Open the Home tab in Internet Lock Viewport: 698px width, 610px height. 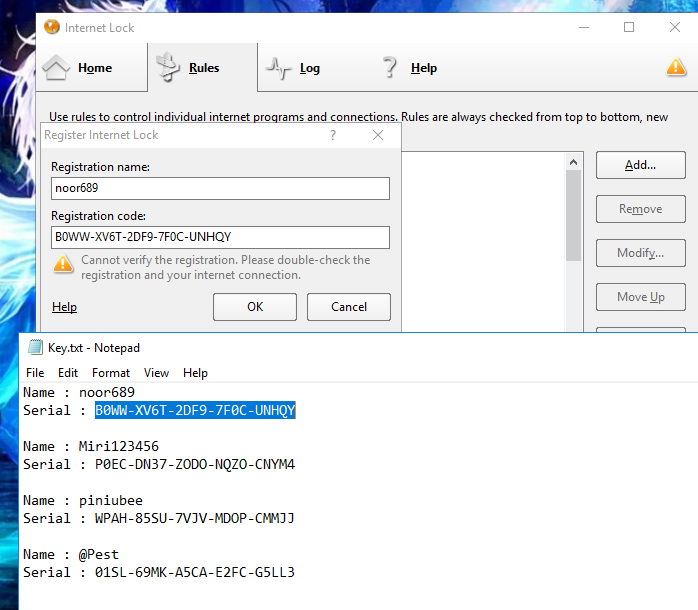pos(92,68)
